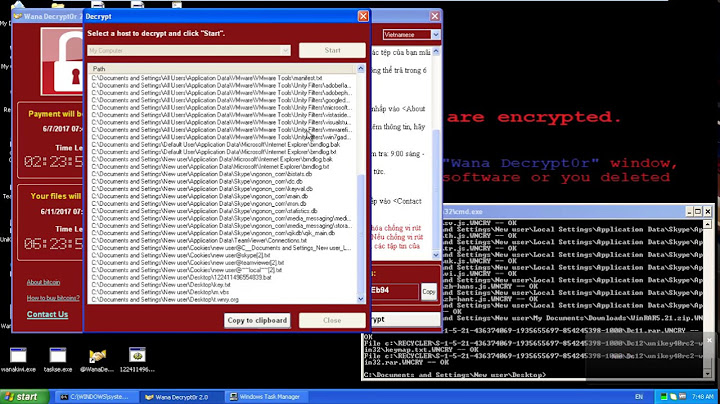The width and height of the screenshot is (720, 404).
Task: Select the Desktop 122411496554839.bat path row
Action: [181, 277]
